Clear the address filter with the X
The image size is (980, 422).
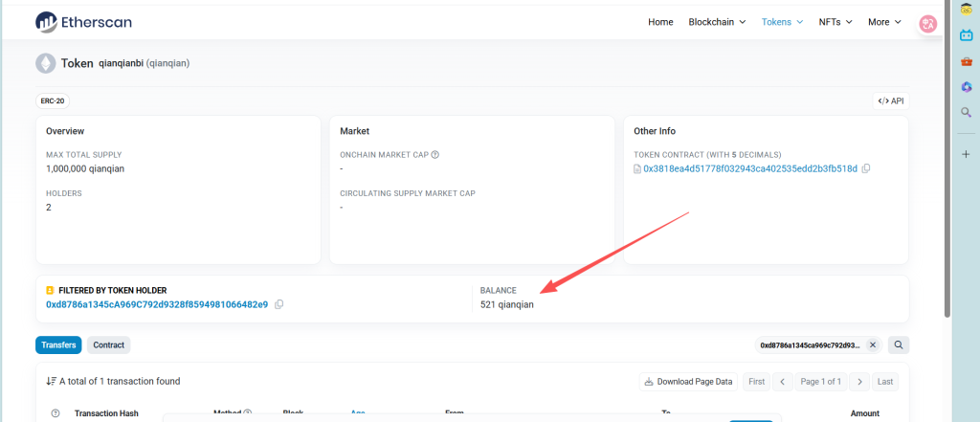[873, 344]
